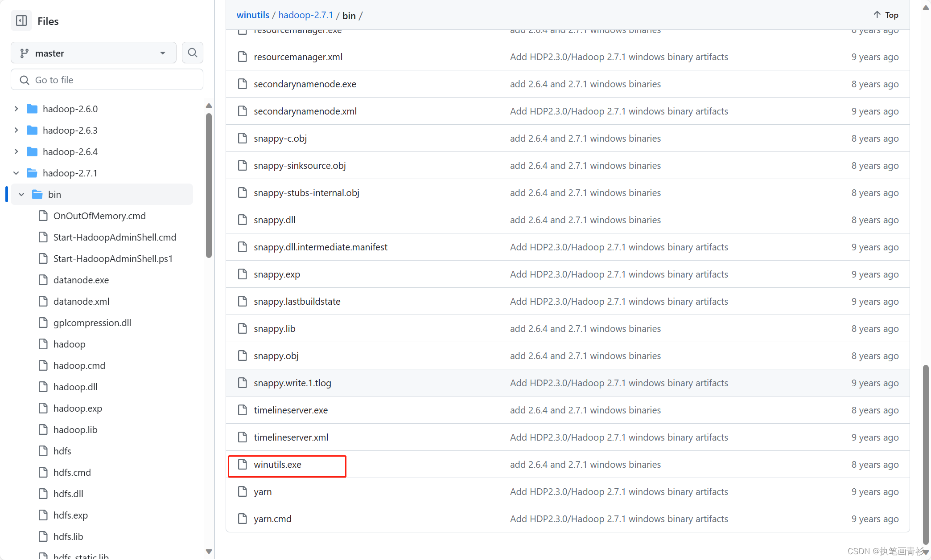The image size is (931, 560).
Task: Open winutils.exe highlighted in red
Action: click(x=277, y=464)
